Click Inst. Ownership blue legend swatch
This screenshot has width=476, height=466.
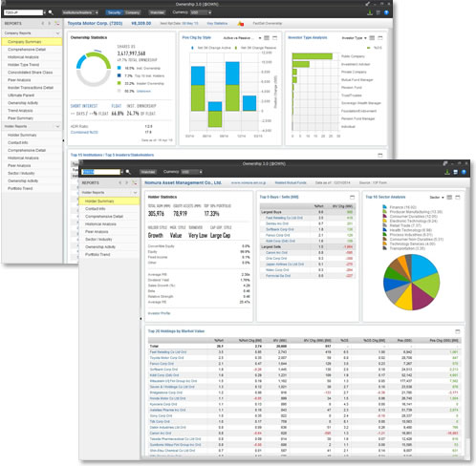point(119,68)
